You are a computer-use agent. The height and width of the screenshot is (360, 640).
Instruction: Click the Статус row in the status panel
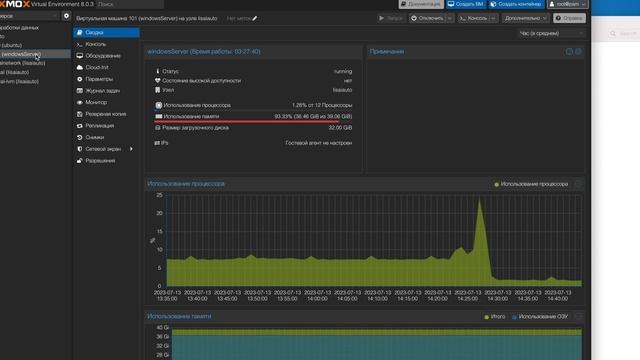coord(253,71)
